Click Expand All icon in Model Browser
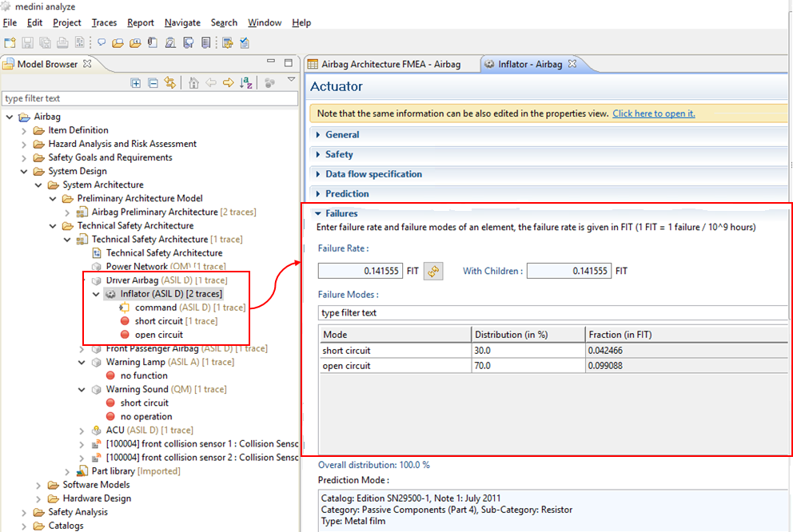The width and height of the screenshot is (793, 532). (x=136, y=82)
